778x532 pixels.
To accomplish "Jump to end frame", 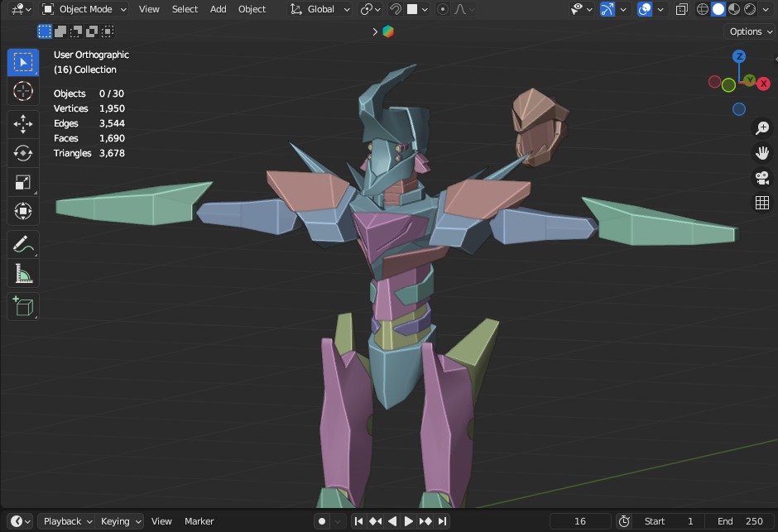I will click(442, 521).
